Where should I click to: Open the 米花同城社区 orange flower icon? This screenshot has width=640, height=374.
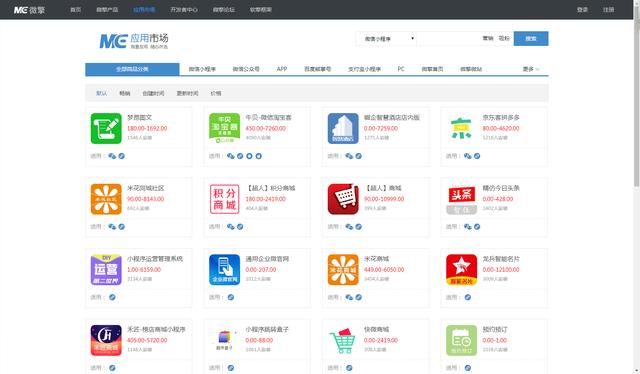(106, 199)
